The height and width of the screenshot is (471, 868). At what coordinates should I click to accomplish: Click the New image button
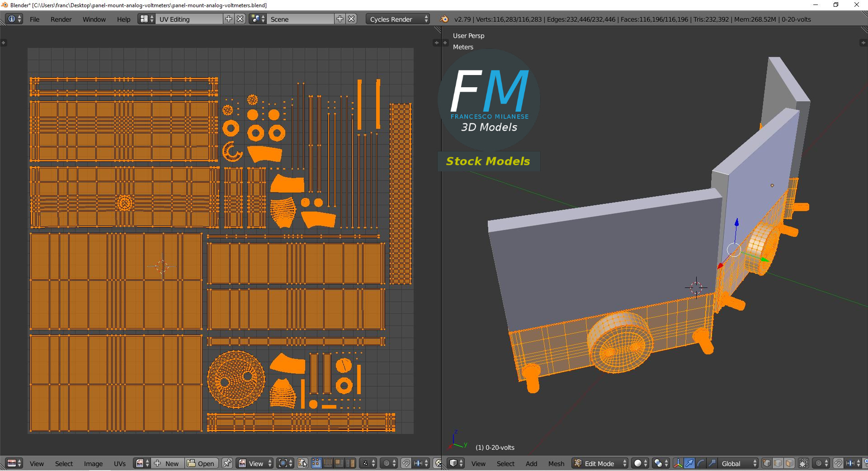click(168, 463)
